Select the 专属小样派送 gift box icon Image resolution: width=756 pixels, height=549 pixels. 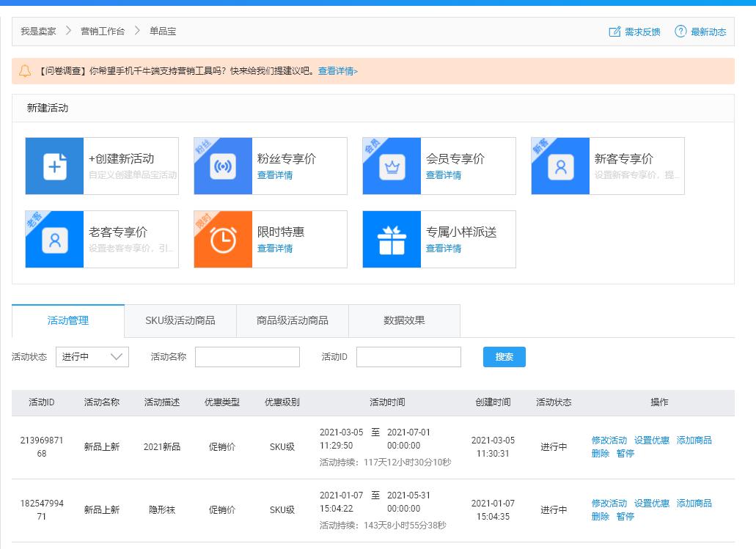(392, 240)
